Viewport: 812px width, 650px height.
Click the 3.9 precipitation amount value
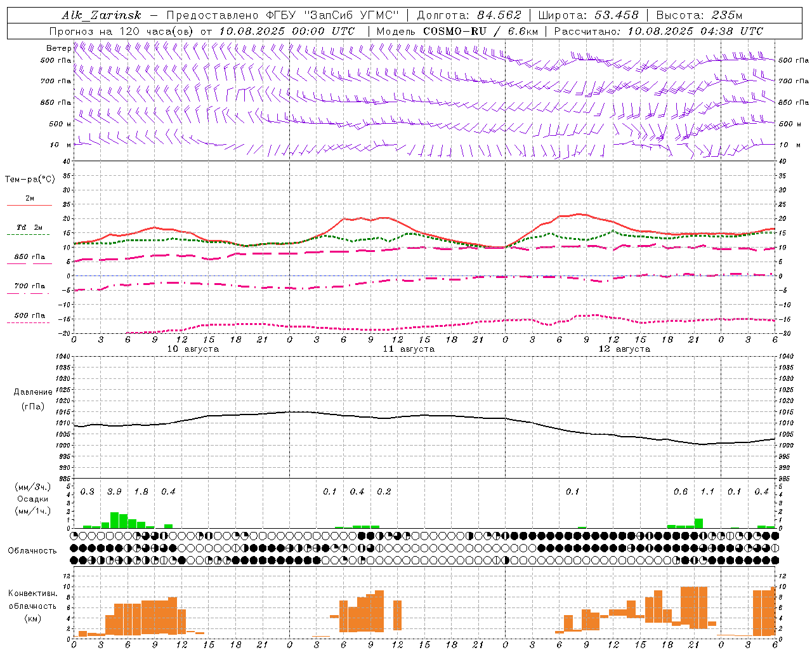114,491
